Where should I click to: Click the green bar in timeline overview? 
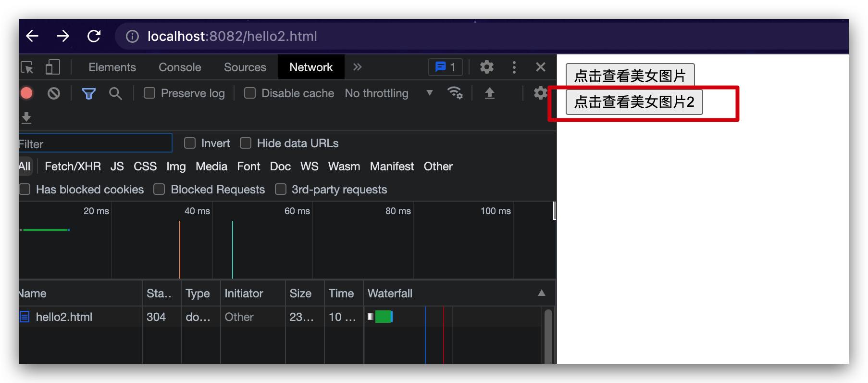[46, 230]
